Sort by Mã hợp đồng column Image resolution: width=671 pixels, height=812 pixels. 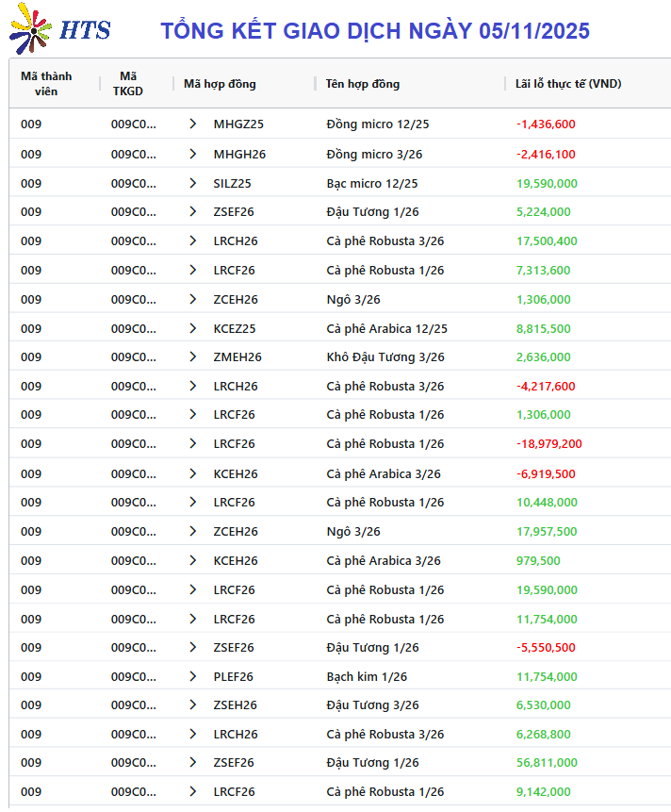(x=220, y=84)
